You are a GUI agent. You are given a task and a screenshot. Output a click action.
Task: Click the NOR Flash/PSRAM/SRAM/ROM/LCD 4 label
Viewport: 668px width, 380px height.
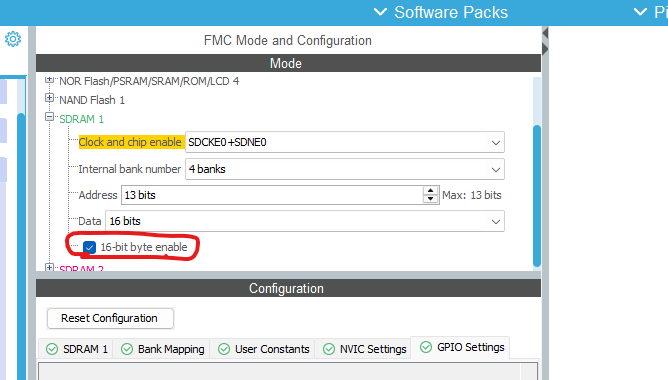(x=149, y=81)
